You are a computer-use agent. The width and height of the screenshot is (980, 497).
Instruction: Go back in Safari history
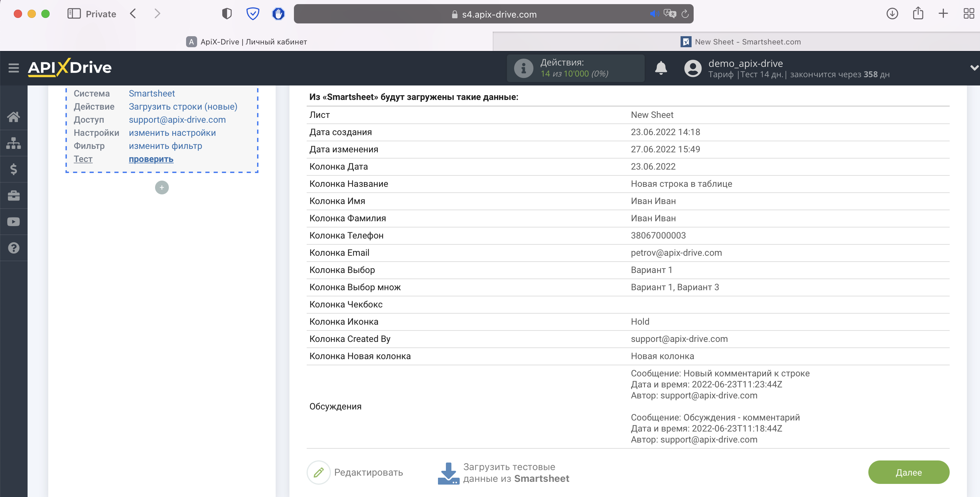[x=133, y=14]
